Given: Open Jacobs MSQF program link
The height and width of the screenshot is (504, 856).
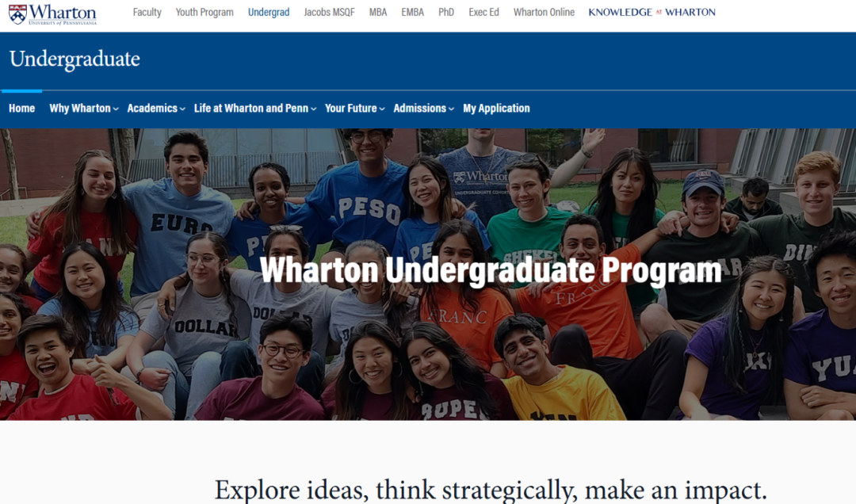Looking at the screenshot, I should [329, 12].
